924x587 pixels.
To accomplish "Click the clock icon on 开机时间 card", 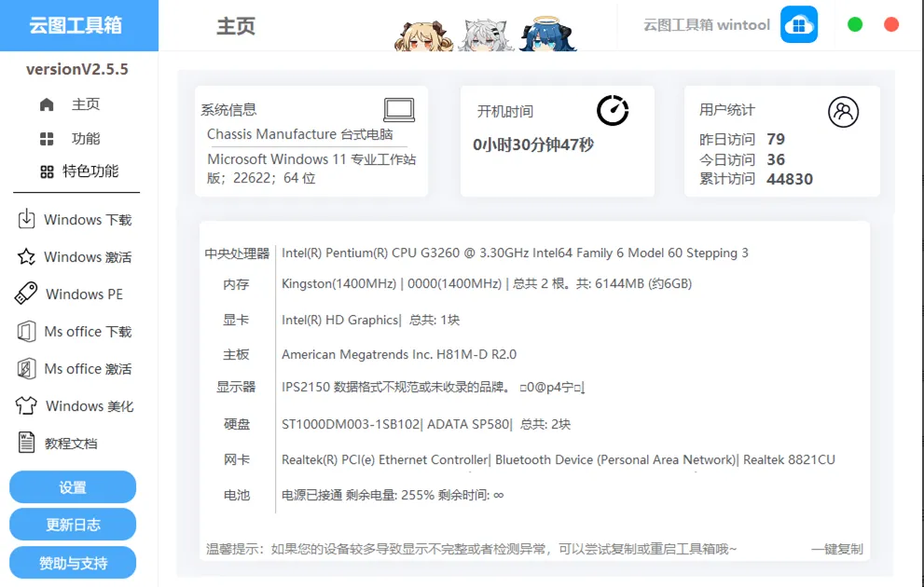I will click(x=613, y=110).
